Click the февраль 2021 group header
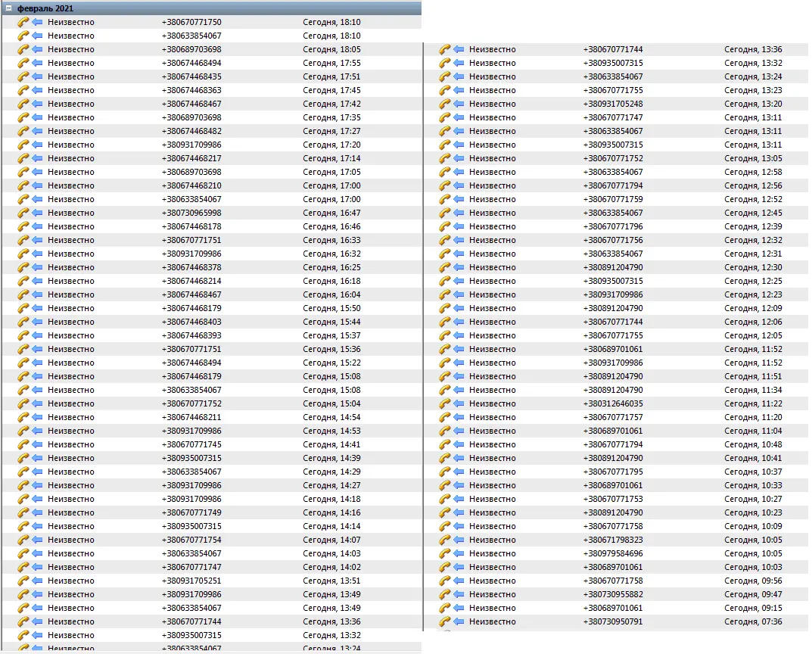 click(45, 8)
